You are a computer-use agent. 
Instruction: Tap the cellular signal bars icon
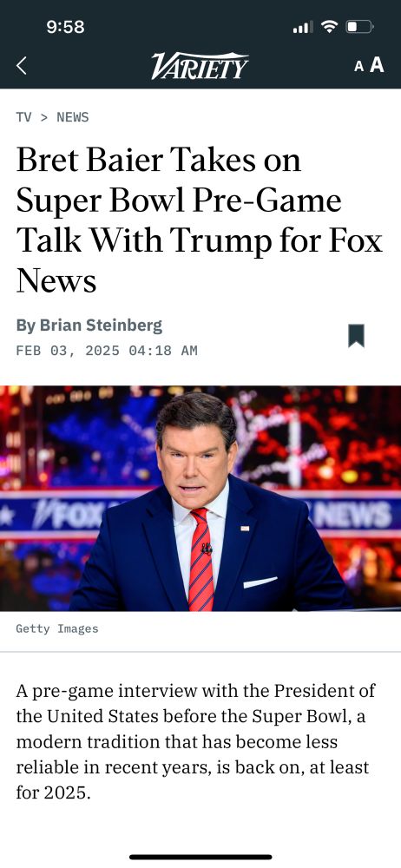tap(303, 26)
